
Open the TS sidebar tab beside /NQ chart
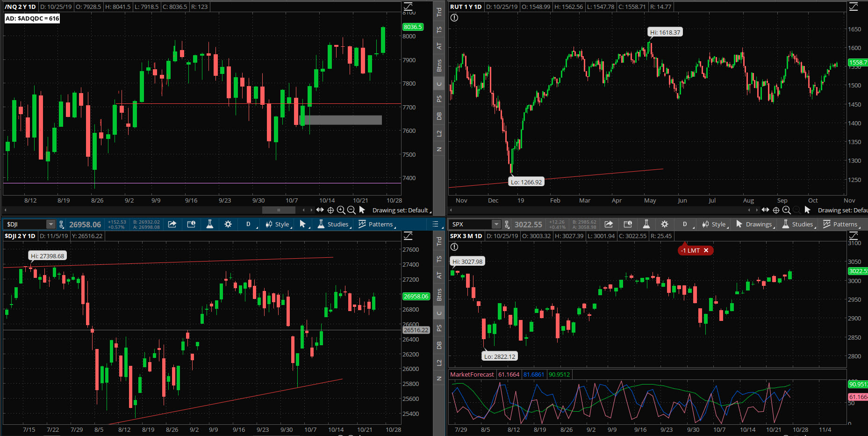(x=439, y=29)
